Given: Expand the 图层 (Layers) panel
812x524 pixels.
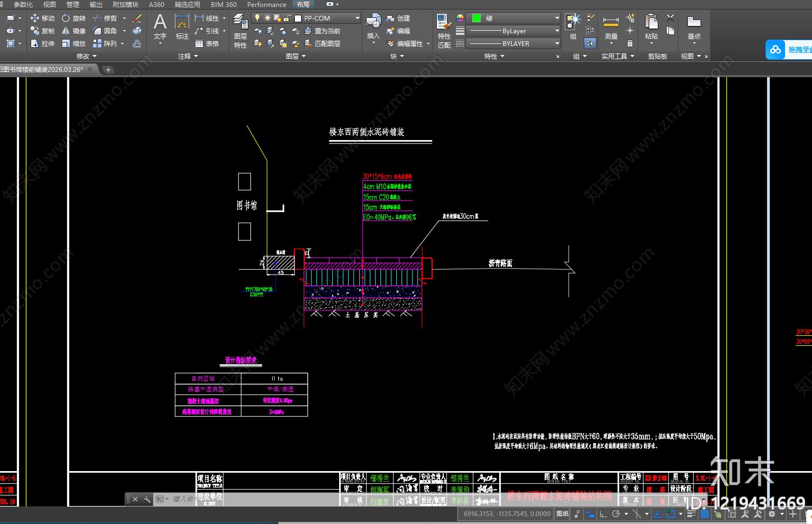Looking at the screenshot, I should click(296, 56).
